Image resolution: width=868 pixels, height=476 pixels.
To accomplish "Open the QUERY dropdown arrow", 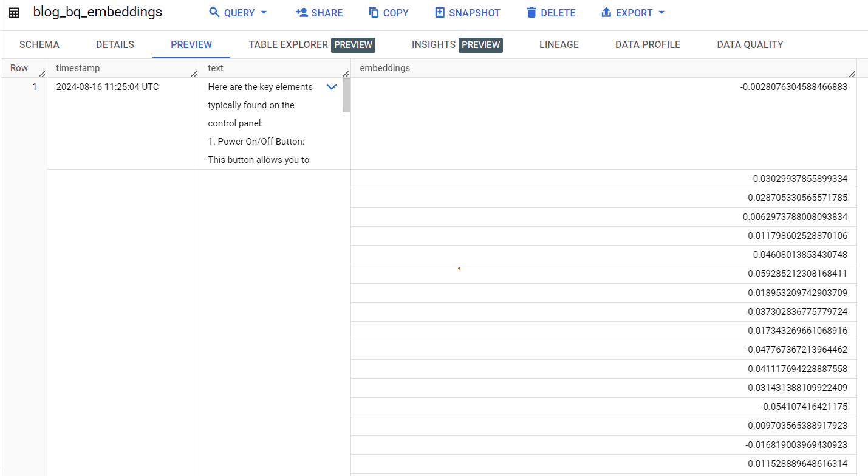I will click(264, 12).
